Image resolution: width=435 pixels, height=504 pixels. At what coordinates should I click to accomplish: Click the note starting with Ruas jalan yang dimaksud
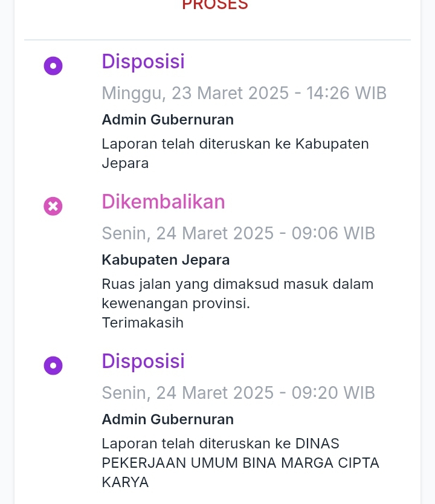pyautogui.click(x=237, y=284)
